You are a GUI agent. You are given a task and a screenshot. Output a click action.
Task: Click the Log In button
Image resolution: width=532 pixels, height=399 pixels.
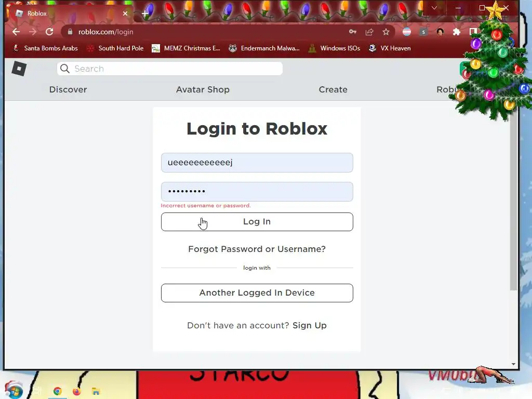coord(257,222)
